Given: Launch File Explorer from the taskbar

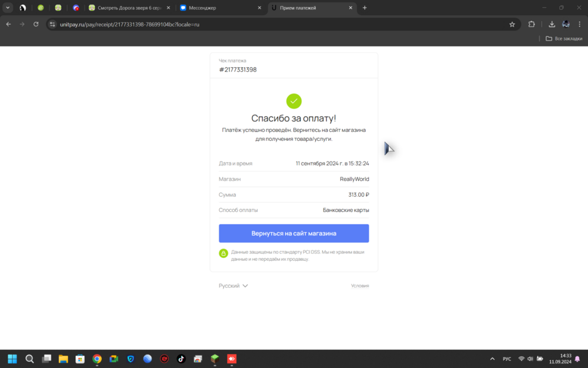Looking at the screenshot, I should coord(63,359).
